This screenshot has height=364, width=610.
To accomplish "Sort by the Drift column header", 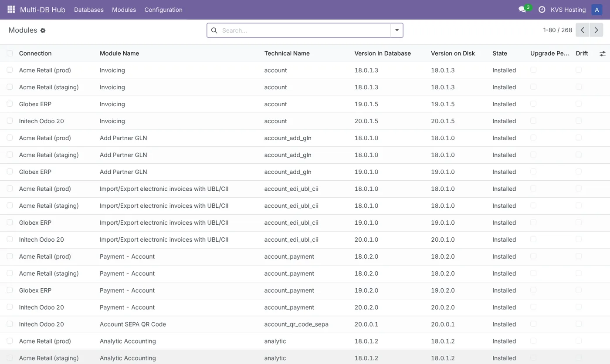I will (582, 54).
